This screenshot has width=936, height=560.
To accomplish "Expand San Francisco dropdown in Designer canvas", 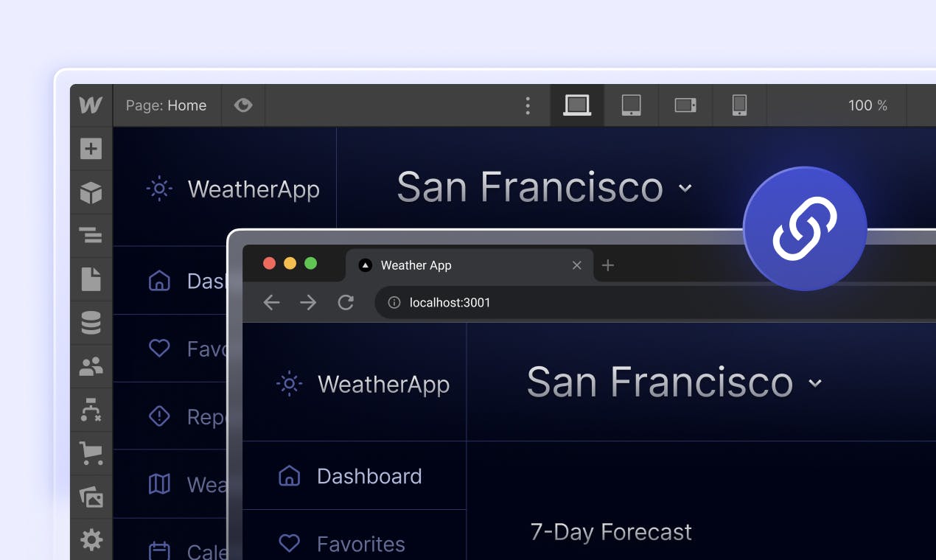I will [x=685, y=188].
